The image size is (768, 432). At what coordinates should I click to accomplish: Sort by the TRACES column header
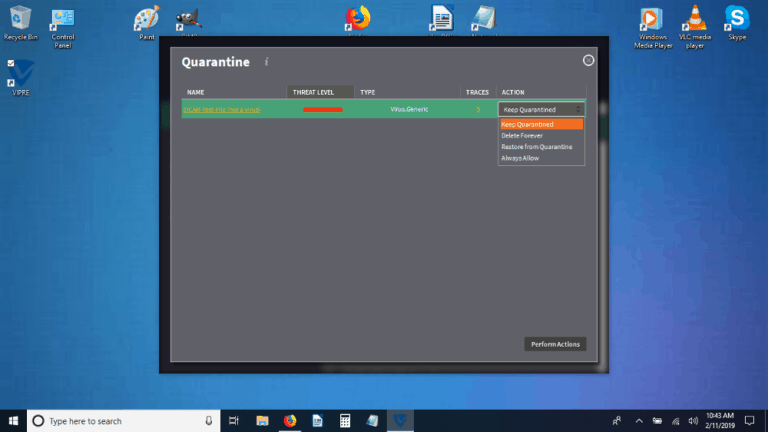tap(477, 92)
